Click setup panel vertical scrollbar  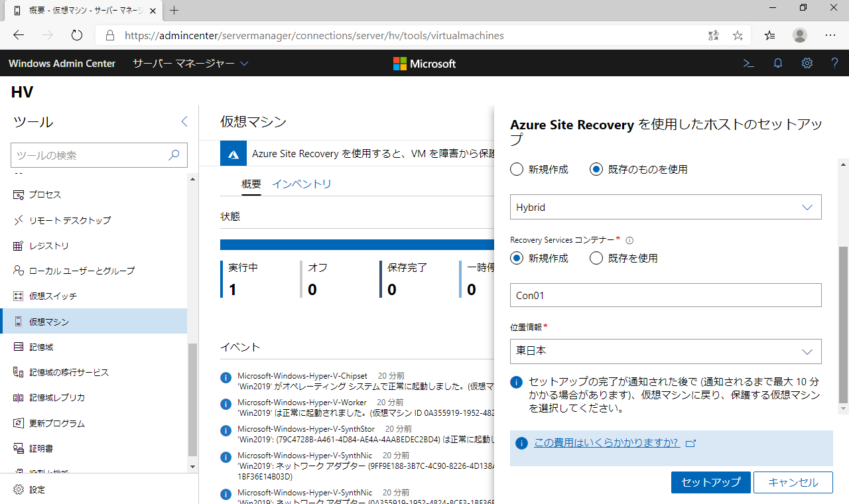tap(843, 325)
